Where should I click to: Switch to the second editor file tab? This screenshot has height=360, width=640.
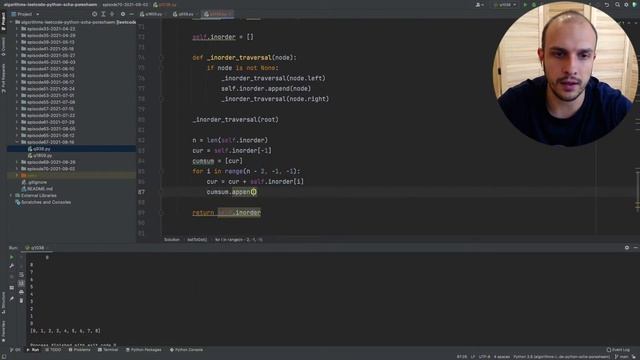pyautogui.click(x=183, y=14)
